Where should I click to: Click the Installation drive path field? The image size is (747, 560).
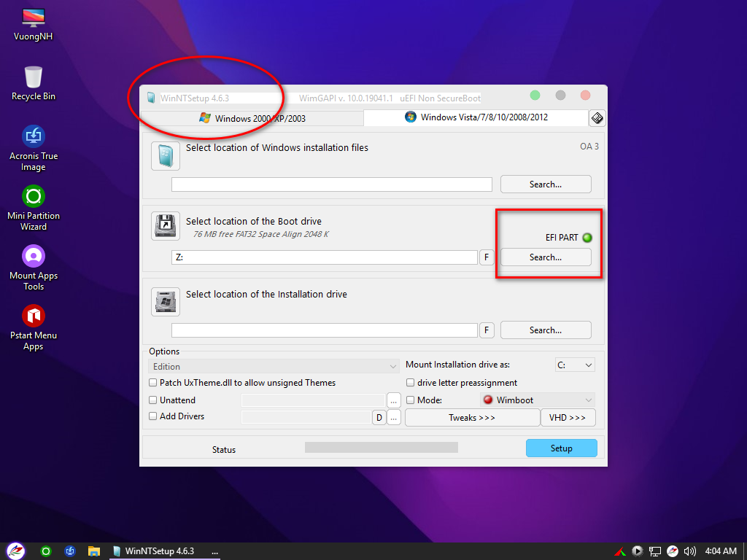[x=325, y=330]
